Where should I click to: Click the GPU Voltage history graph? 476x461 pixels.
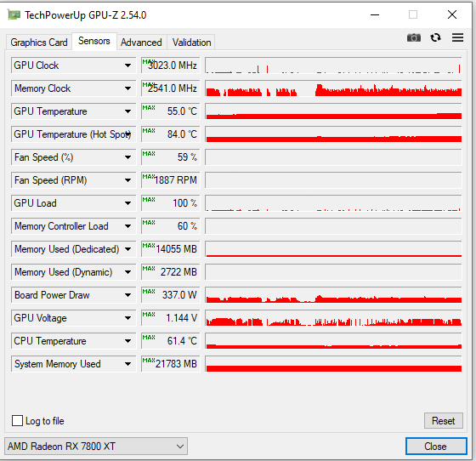[x=333, y=318]
